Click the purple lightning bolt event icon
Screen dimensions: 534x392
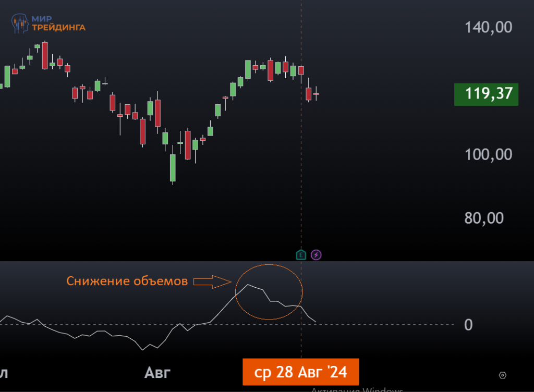click(317, 255)
